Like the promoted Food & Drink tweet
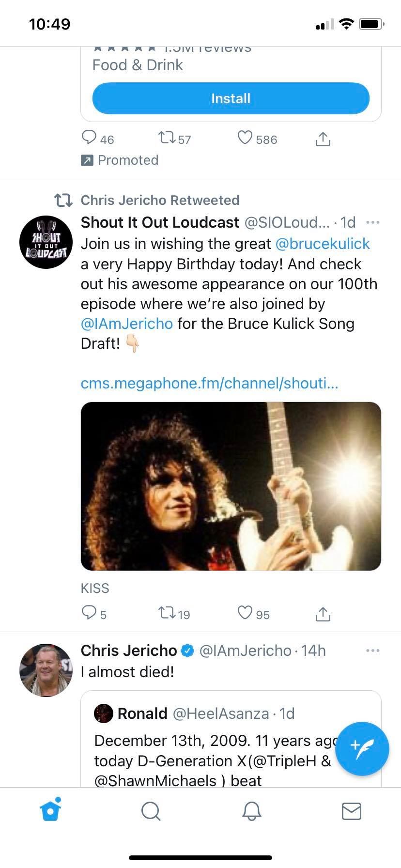 [245, 138]
